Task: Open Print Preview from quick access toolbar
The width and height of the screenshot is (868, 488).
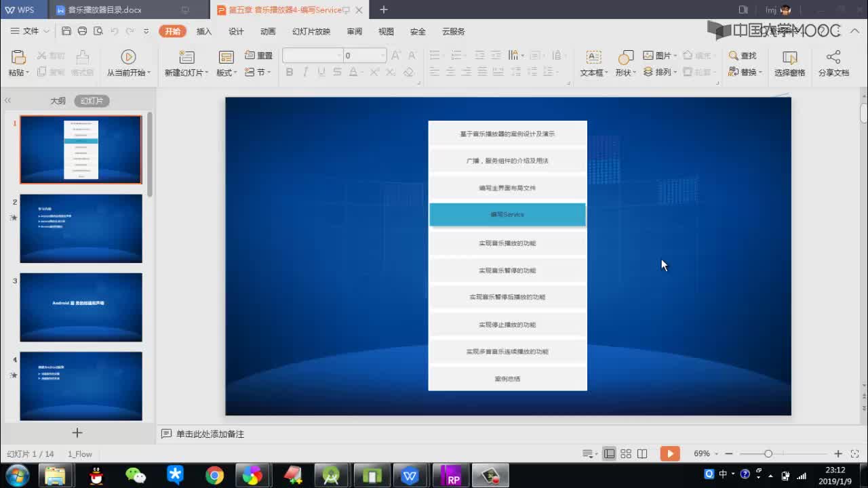Action: (x=98, y=31)
